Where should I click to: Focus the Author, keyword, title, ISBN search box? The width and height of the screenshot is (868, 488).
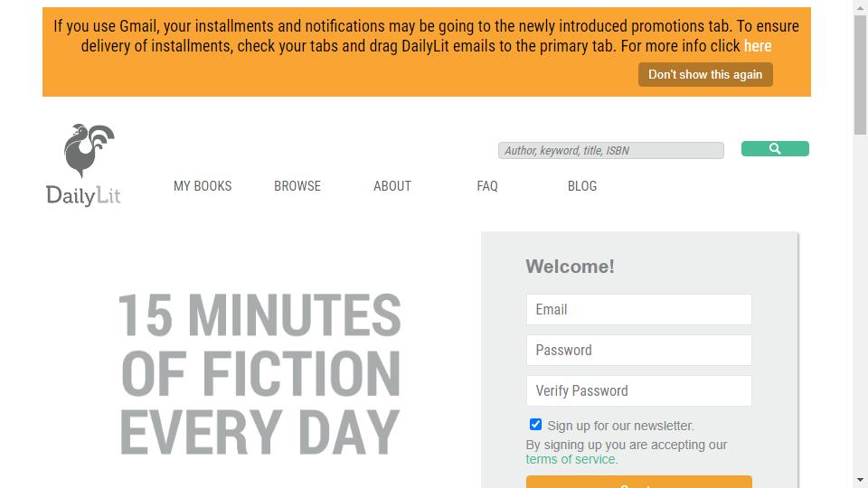click(x=611, y=151)
